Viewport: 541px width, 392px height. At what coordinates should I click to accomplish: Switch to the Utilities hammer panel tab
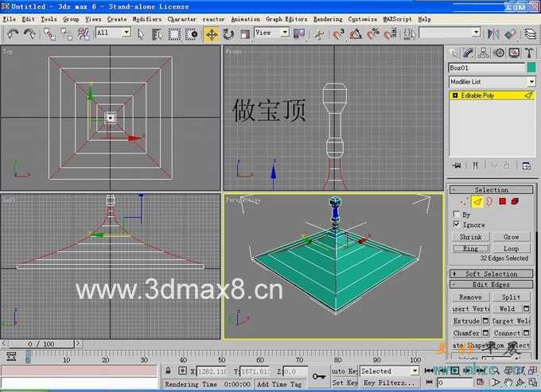pos(529,53)
